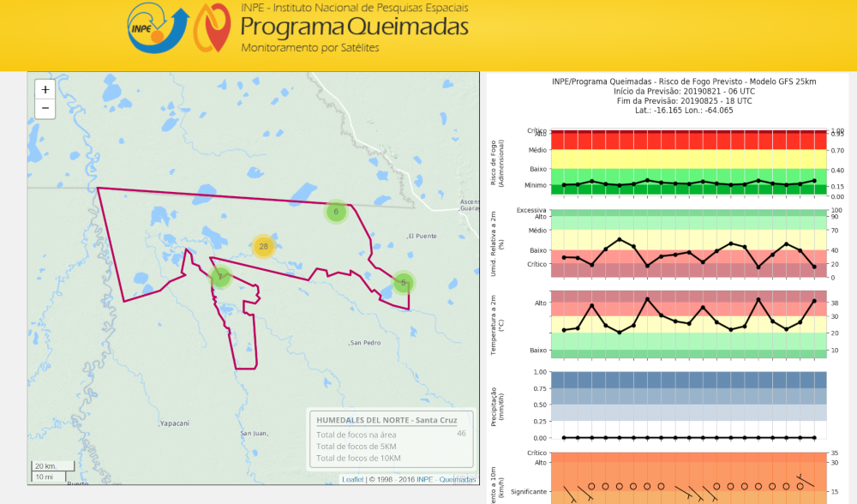Zoom in the map with plus button

click(x=45, y=89)
